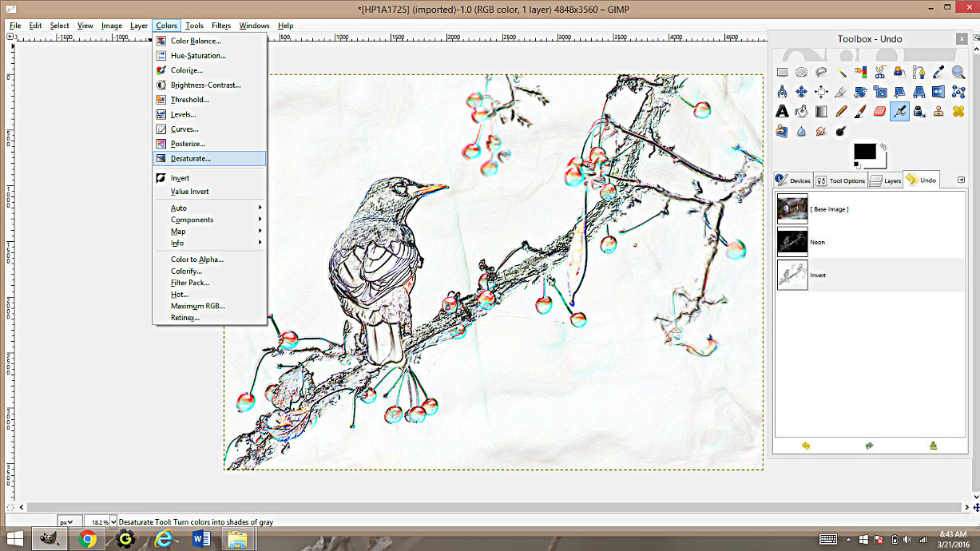Open the Filters menu
The width and height of the screenshot is (980, 551).
click(x=221, y=26)
